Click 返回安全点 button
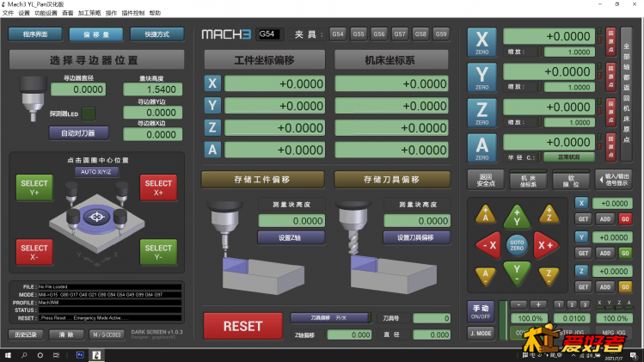Screen dimensions: 644x362 coord(486,180)
